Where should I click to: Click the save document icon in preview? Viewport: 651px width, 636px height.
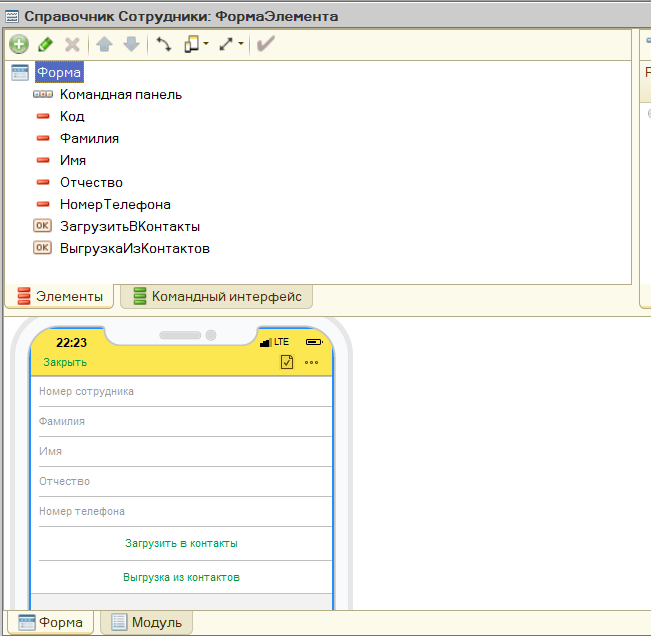[287, 362]
